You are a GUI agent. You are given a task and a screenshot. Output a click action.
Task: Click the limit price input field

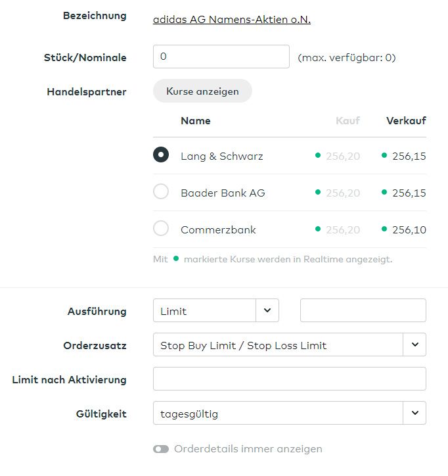coord(363,310)
